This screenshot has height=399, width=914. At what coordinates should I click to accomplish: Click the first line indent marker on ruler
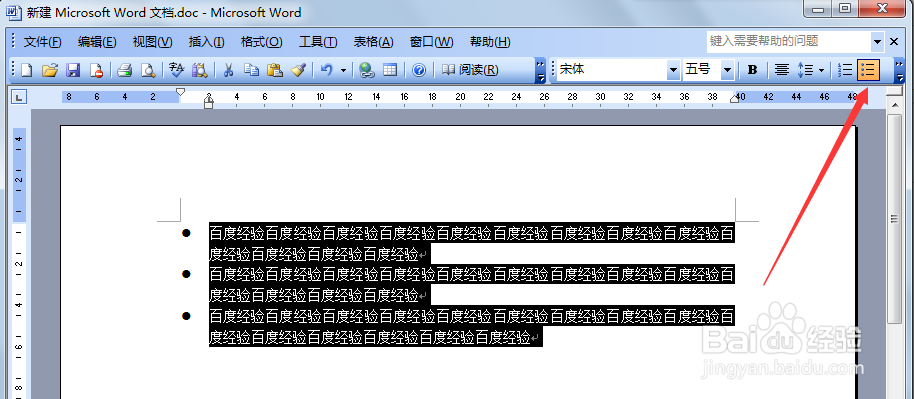(x=181, y=92)
